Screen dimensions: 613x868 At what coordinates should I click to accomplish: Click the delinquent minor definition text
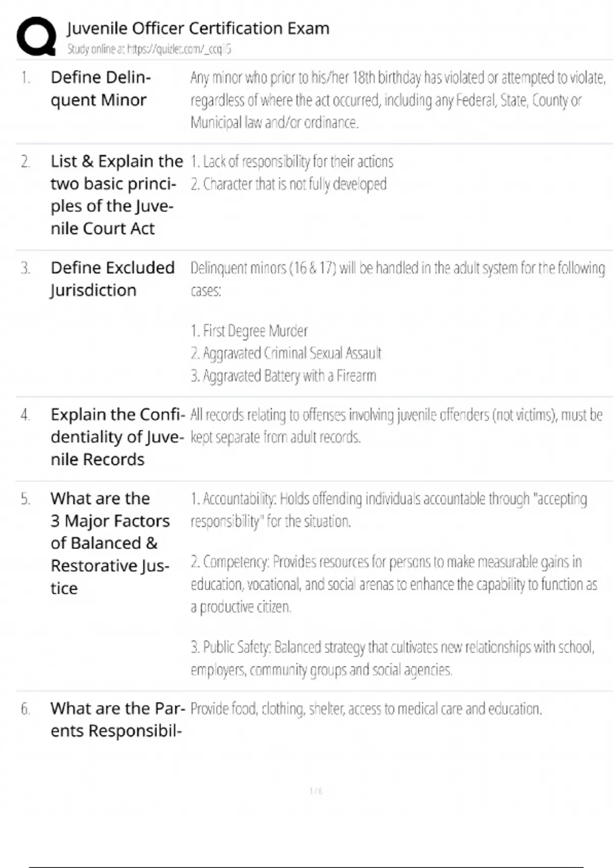coord(397,100)
